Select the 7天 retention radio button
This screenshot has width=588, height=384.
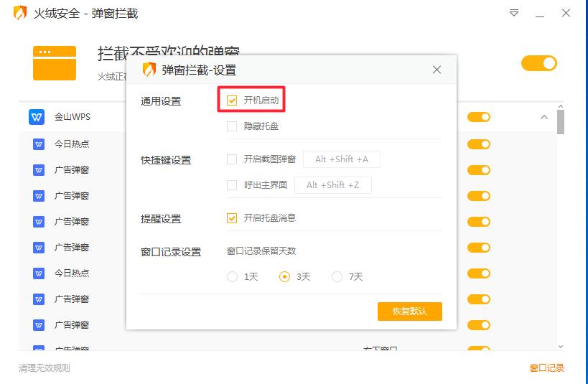coord(337,277)
